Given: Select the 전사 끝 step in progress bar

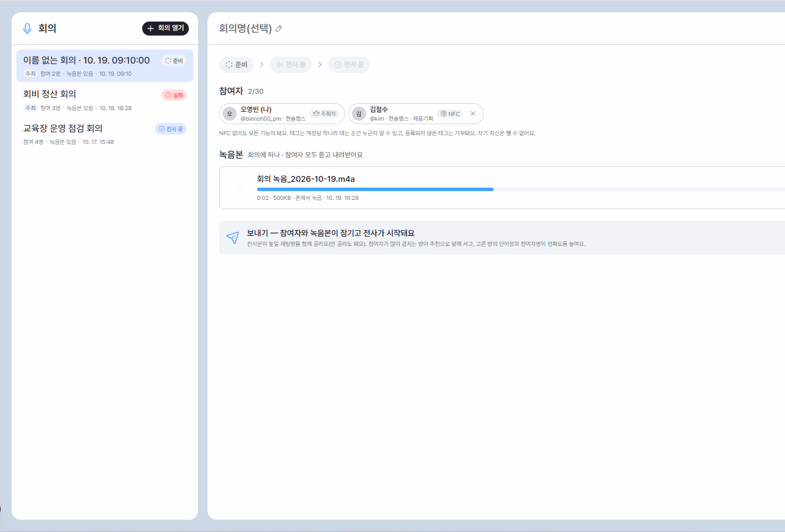Looking at the screenshot, I should (349, 65).
